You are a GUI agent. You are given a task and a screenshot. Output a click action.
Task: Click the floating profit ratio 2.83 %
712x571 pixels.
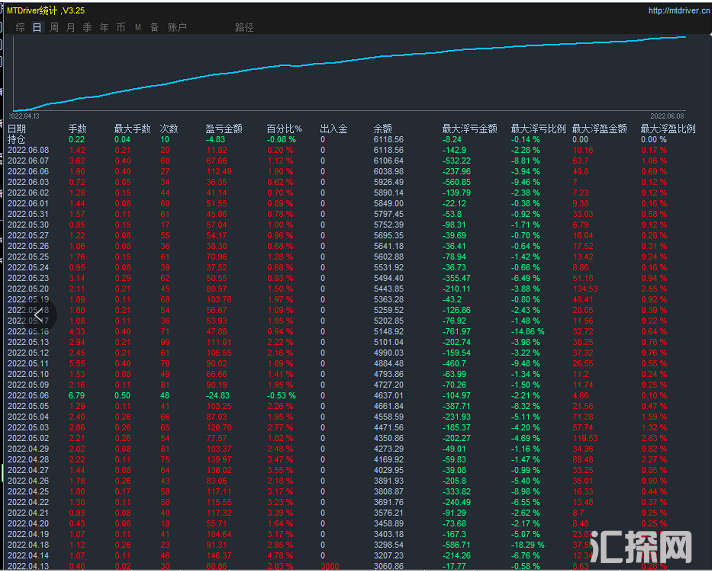[654, 438]
